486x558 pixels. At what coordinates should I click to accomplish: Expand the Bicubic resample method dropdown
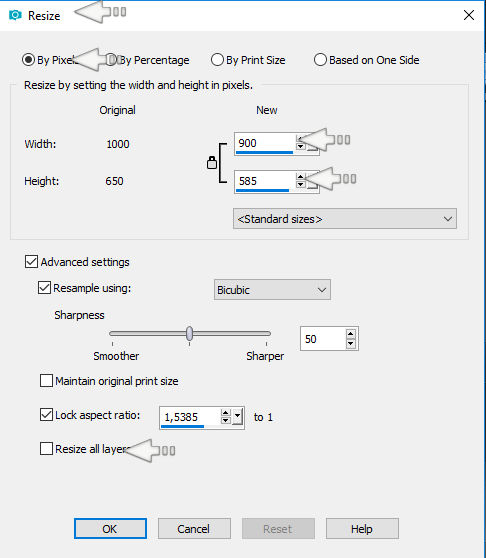point(272,290)
